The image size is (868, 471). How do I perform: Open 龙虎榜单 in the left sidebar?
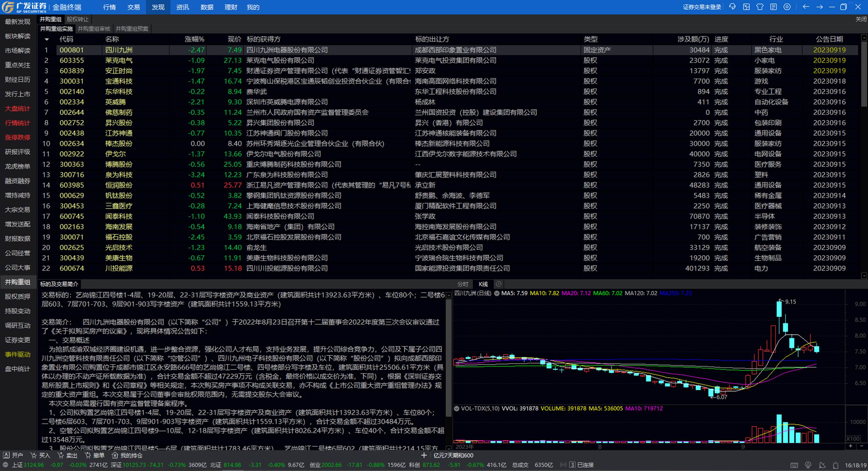coord(18,166)
